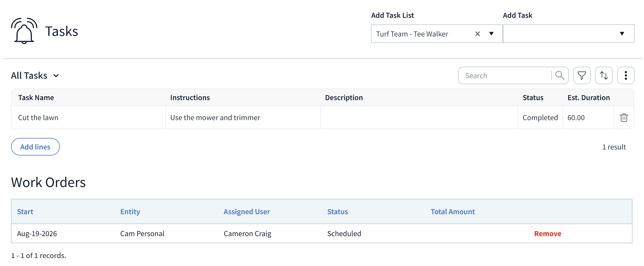Click the Cam Personal entity cell
Image resolution: width=644 pixels, height=266 pixels.
coord(142,234)
